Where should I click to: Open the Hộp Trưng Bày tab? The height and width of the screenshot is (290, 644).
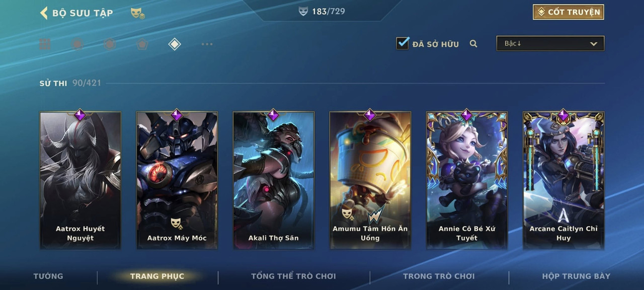pos(576,276)
